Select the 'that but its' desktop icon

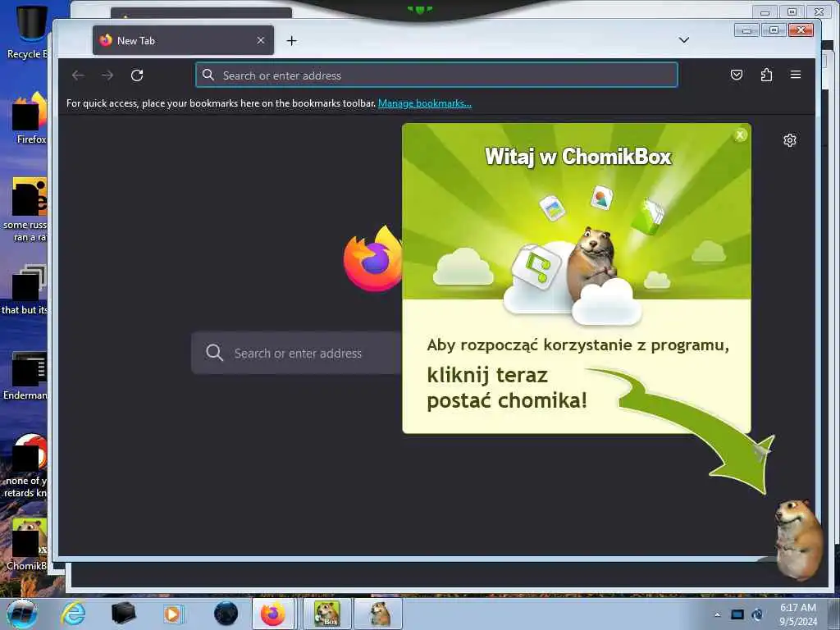(x=25, y=290)
